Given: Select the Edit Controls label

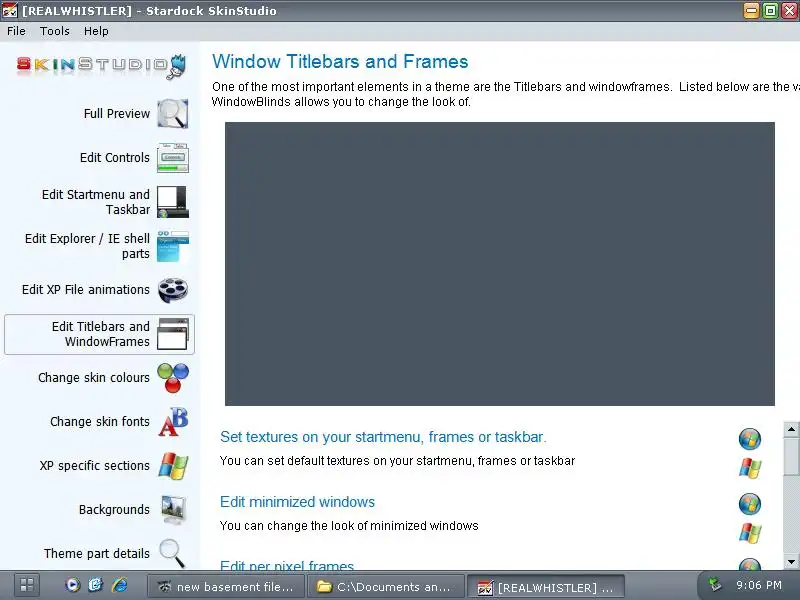Looking at the screenshot, I should point(115,158).
